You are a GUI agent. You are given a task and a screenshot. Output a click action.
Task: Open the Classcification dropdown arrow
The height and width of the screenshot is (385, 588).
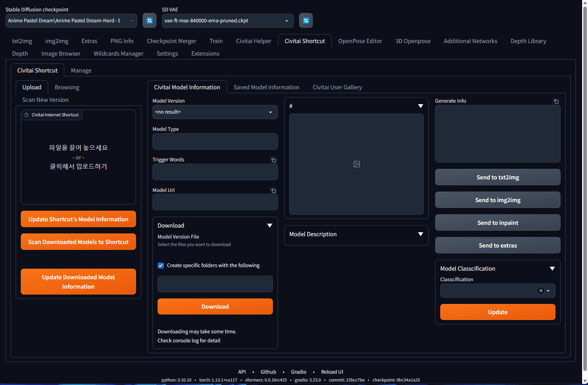(548, 291)
